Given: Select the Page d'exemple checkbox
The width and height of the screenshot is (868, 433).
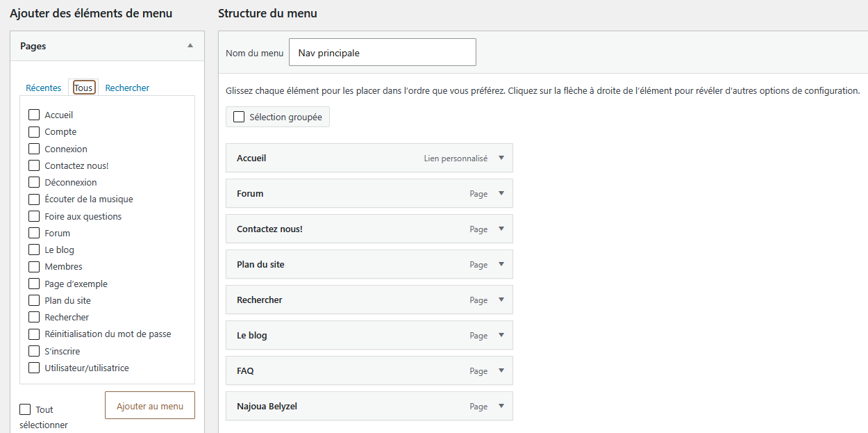Looking at the screenshot, I should 34,284.
